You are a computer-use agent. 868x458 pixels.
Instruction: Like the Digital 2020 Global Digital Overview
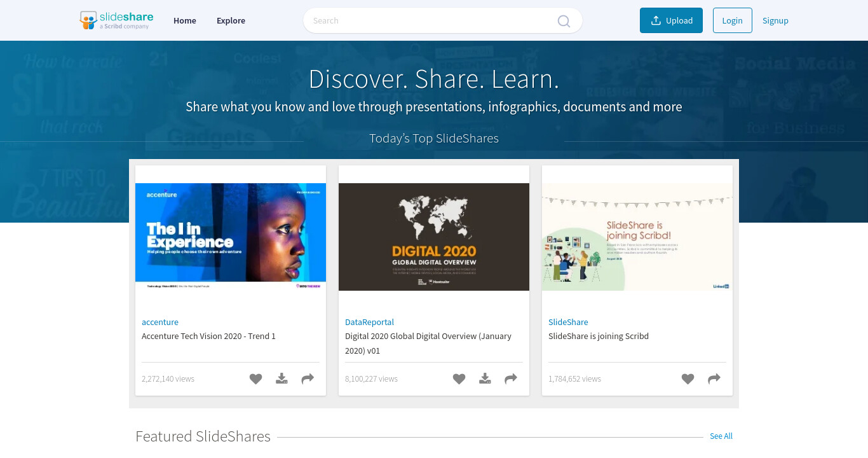click(x=459, y=379)
